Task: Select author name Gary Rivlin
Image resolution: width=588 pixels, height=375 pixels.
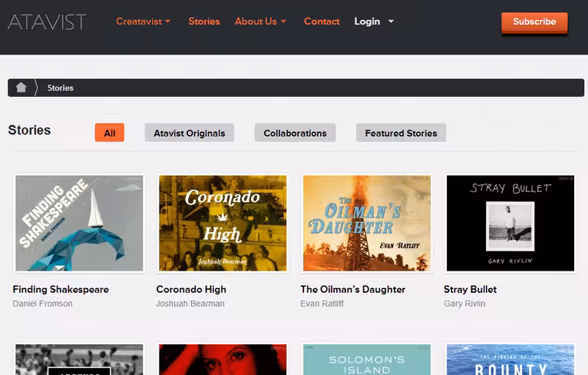Action: pyautogui.click(x=464, y=304)
